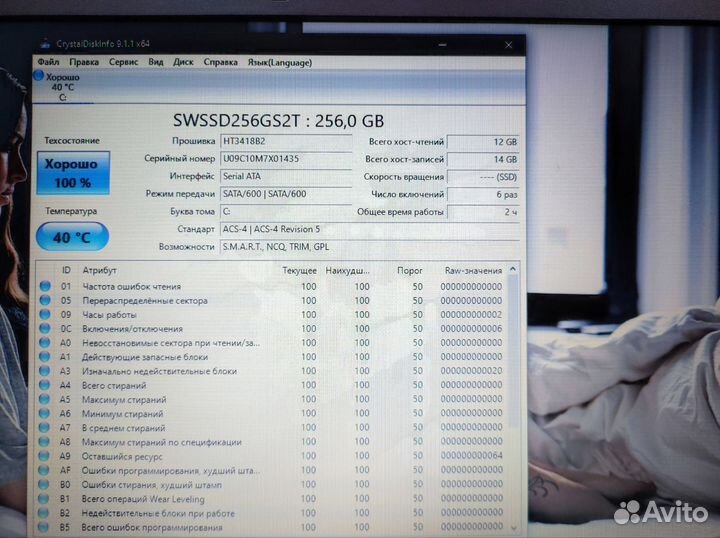Viewport: 720px width, 538px height.
Task: Open the Сервис menu
Action: (x=123, y=62)
